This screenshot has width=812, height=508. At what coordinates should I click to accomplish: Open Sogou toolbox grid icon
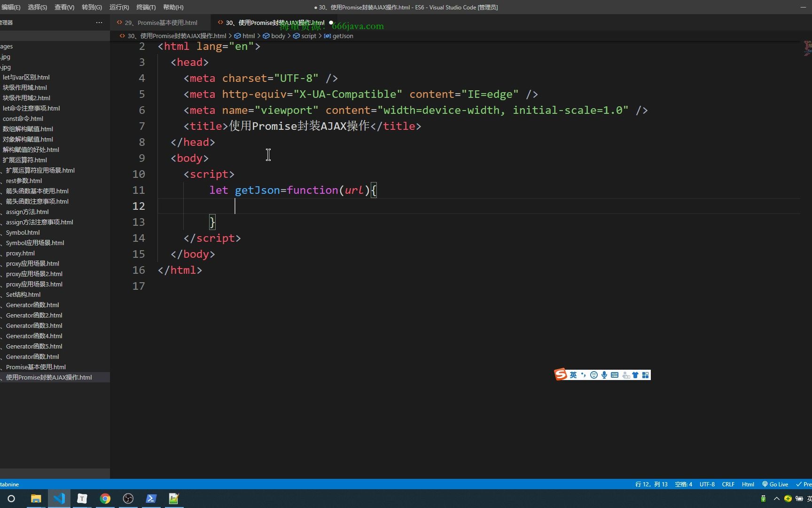(646, 375)
